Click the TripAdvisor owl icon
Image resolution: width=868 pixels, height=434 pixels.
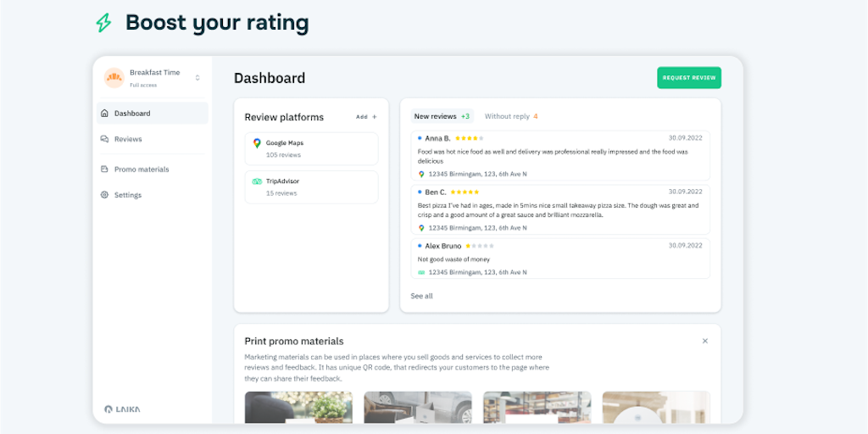pos(257,181)
